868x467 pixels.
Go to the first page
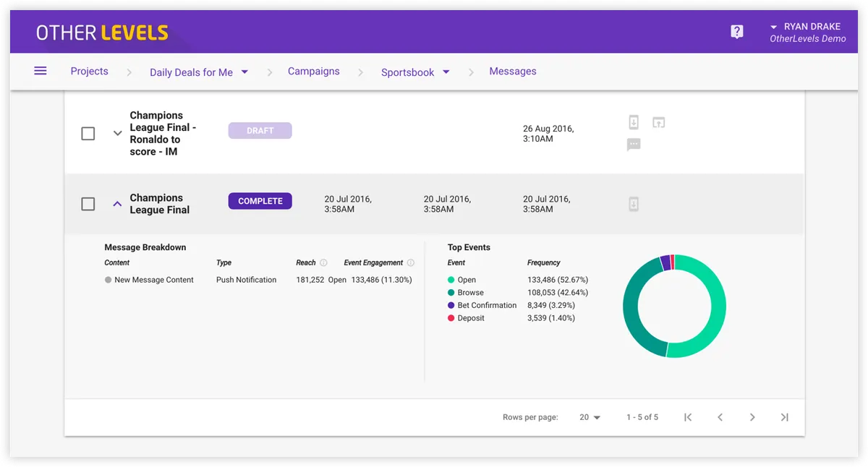[x=688, y=417]
